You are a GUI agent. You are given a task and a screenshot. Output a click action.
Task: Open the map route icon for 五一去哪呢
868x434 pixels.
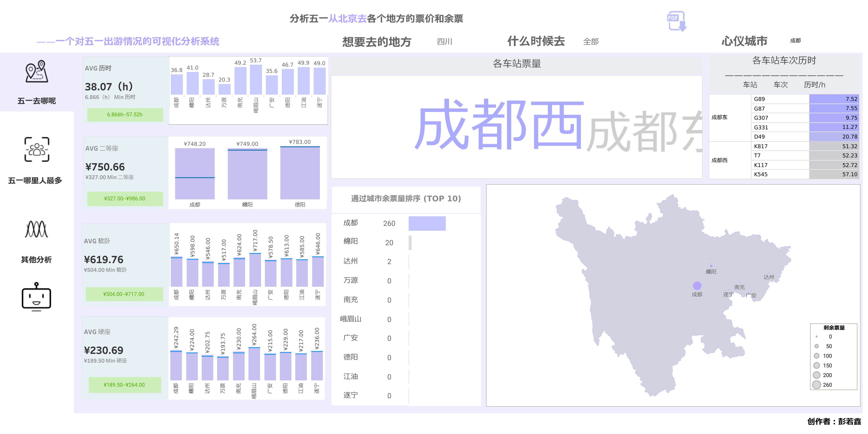[37, 71]
